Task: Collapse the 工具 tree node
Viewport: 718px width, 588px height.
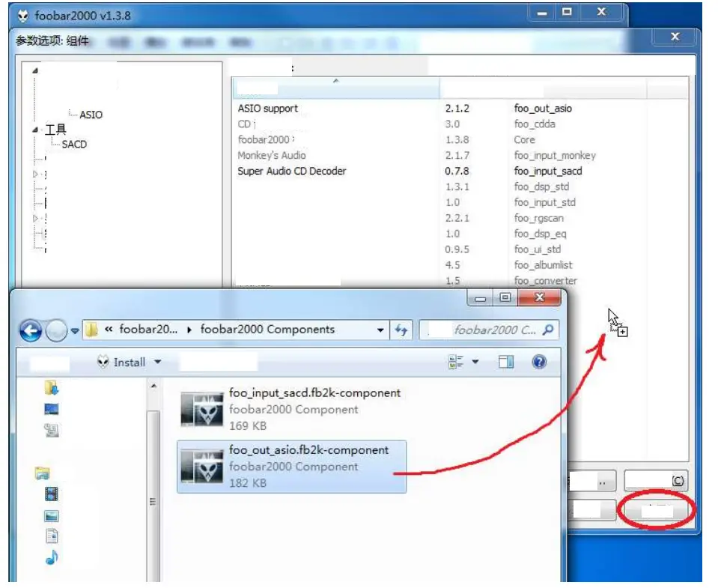Action: [x=35, y=130]
